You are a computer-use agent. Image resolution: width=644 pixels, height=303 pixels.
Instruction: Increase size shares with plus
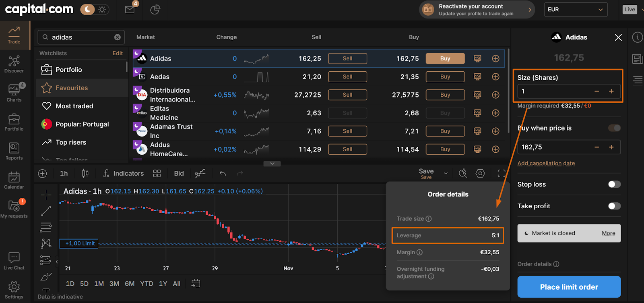click(611, 91)
